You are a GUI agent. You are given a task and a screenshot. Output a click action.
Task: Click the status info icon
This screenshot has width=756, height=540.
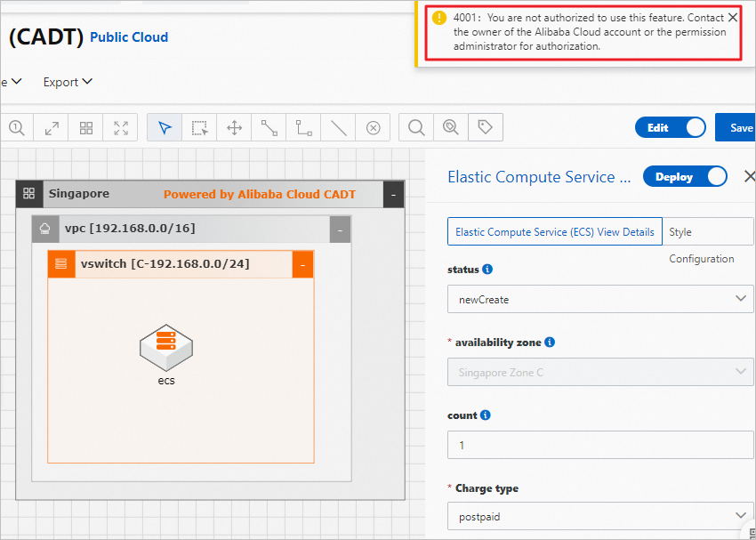[487, 269]
